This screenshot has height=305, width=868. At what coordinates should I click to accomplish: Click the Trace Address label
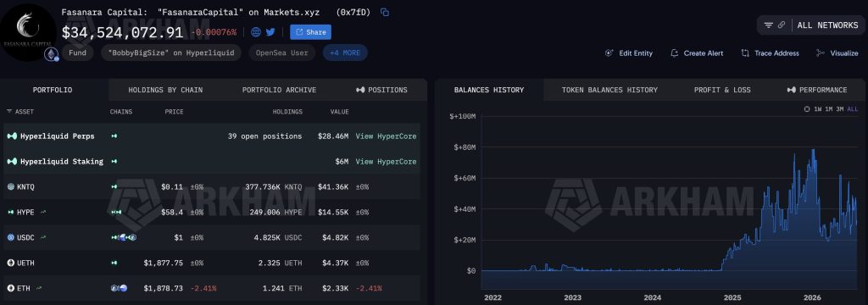point(776,53)
